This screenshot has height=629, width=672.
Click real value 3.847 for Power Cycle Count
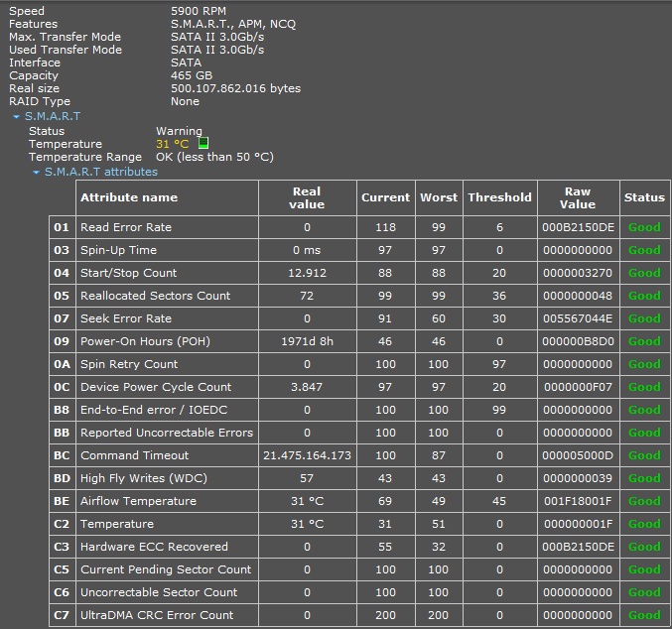click(x=307, y=387)
